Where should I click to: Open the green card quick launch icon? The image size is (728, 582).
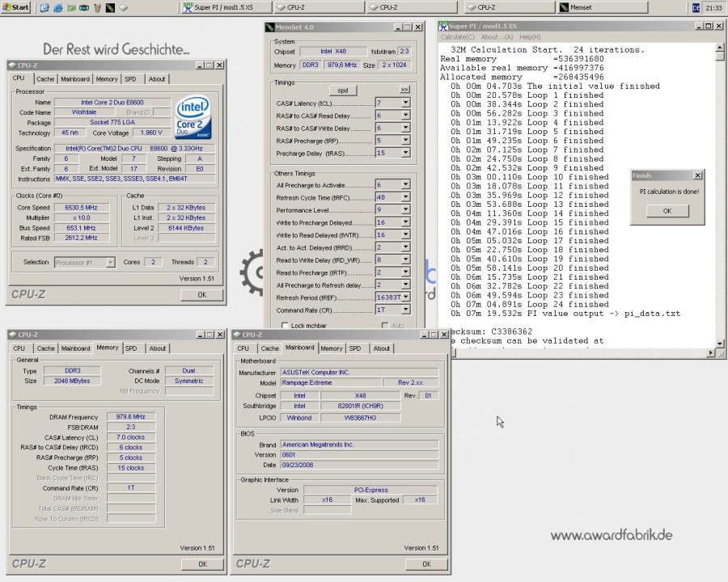(x=71, y=8)
